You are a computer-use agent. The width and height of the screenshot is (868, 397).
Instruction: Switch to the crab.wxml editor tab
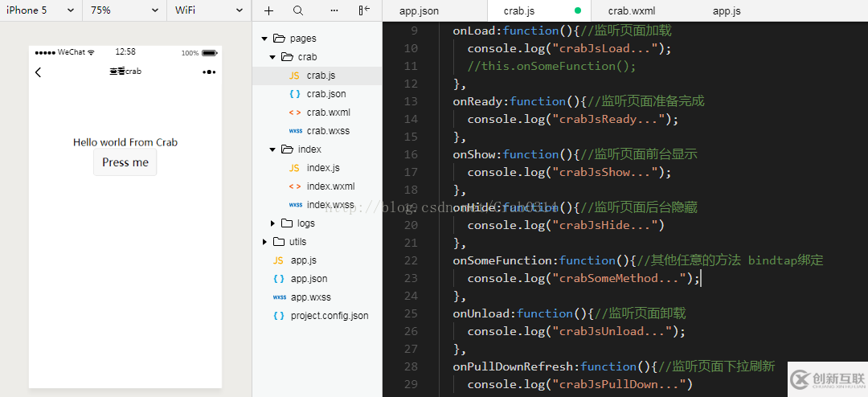[630, 11]
